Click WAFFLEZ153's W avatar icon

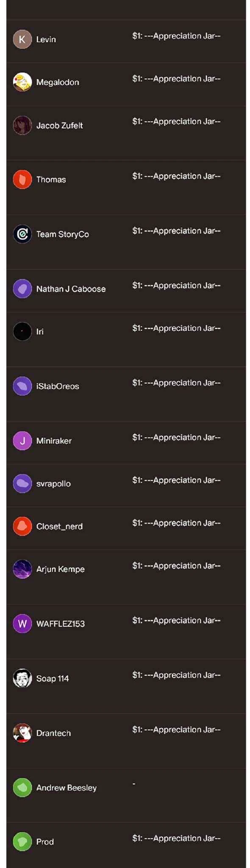point(22,624)
